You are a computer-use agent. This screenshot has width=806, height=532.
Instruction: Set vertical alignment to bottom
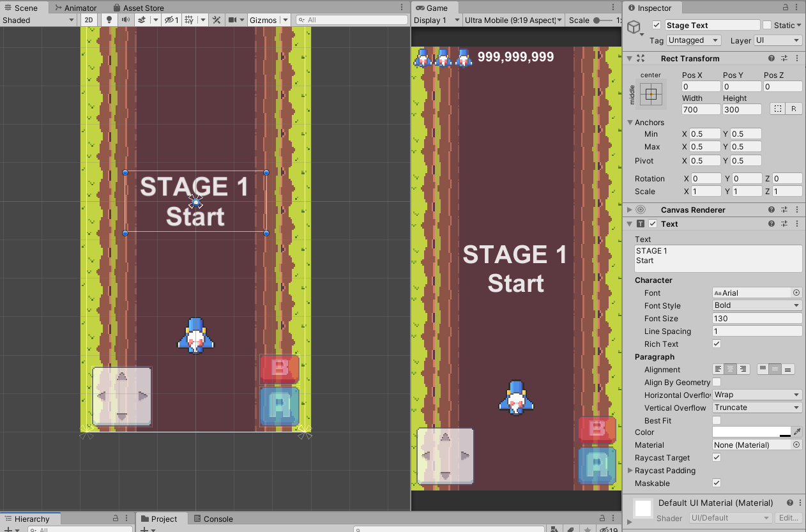click(789, 369)
